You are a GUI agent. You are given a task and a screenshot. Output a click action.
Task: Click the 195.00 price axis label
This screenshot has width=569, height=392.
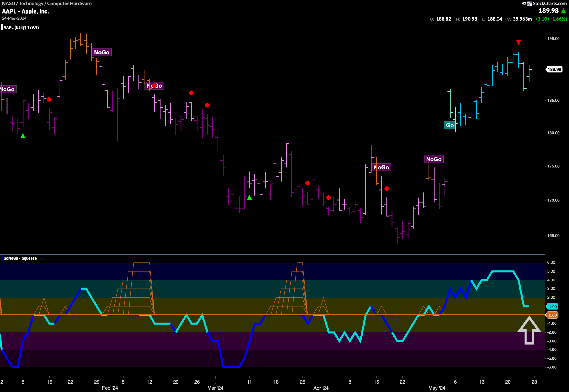click(553, 38)
